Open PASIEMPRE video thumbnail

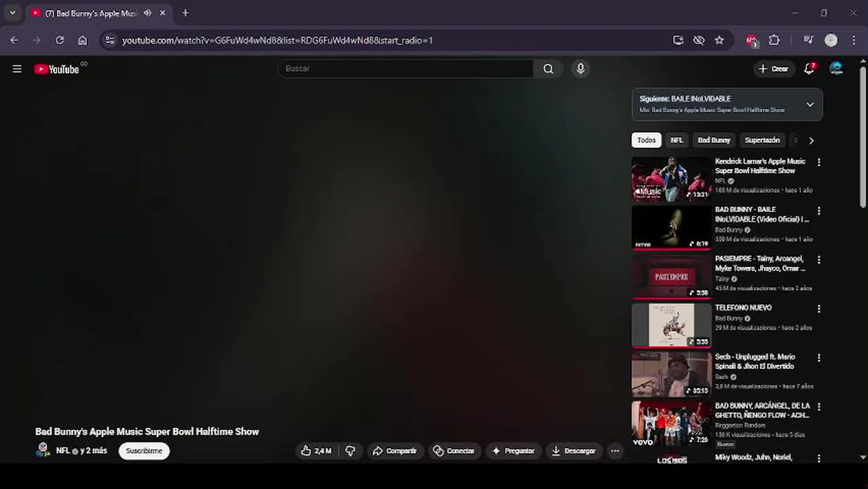click(672, 277)
